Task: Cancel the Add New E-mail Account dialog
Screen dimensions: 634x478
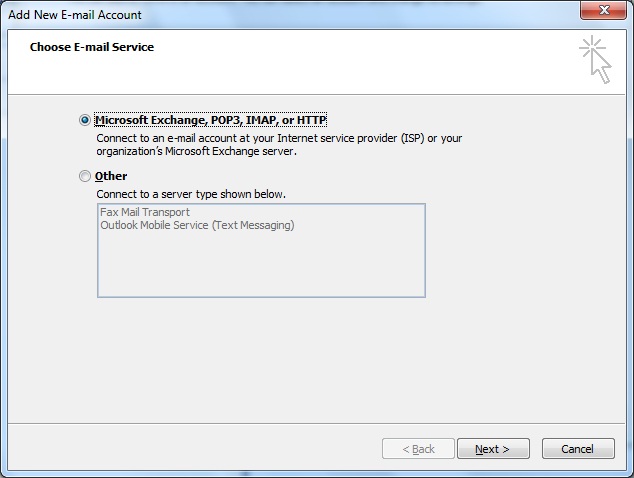Action: click(x=578, y=449)
